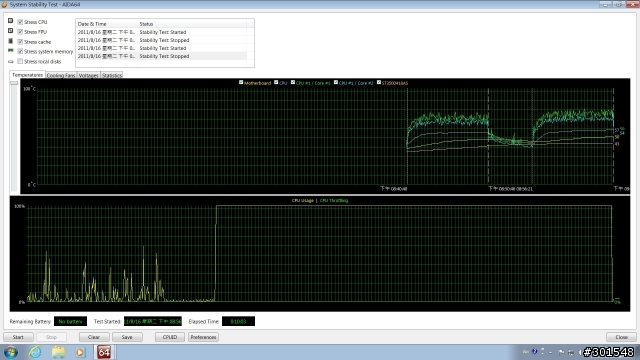
Task: Switch to the Voltages tab
Action: [x=89, y=76]
